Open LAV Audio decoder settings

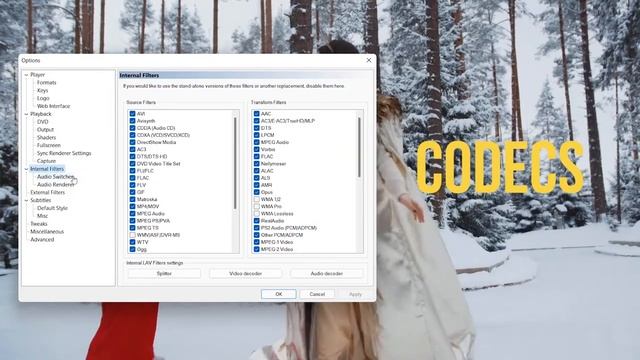pos(327,273)
